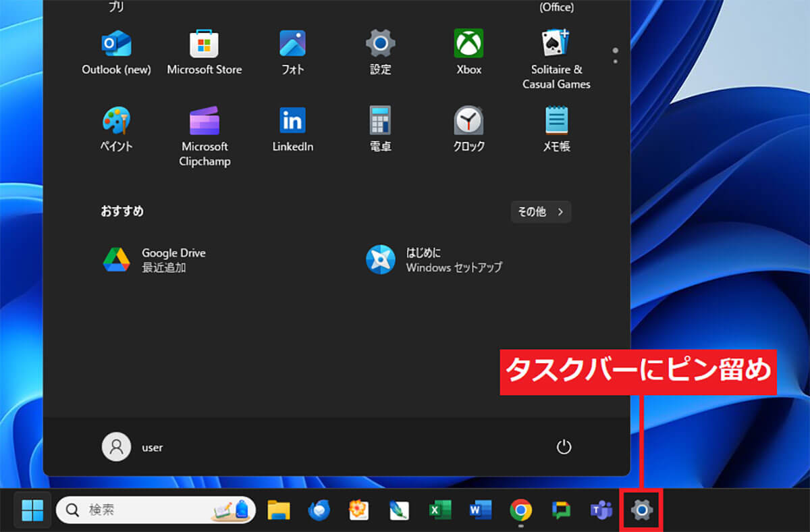Open the user account menu
Viewport: 810px width, 532px height.
coord(132,447)
